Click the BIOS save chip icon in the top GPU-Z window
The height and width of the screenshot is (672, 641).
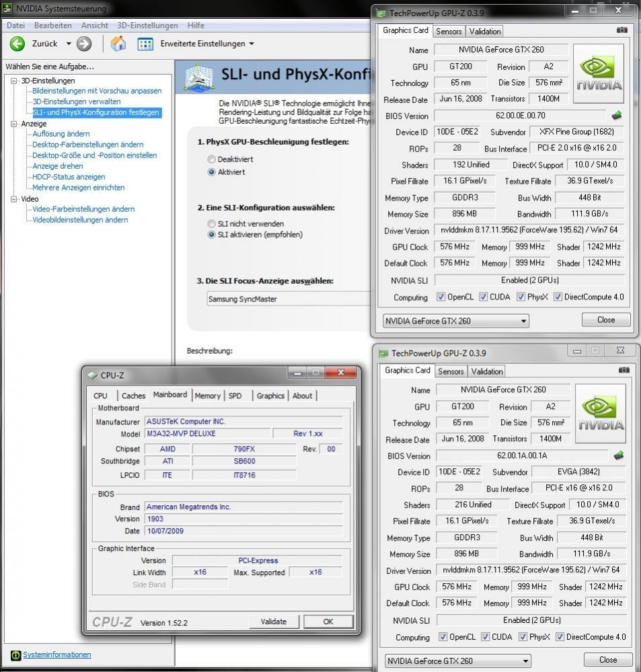pos(617,115)
